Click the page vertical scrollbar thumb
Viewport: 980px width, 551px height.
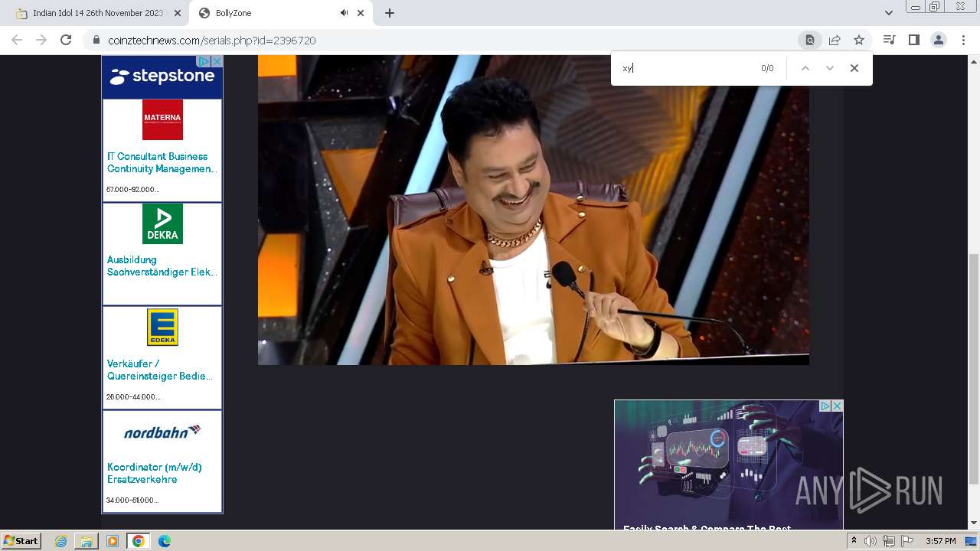click(x=974, y=369)
